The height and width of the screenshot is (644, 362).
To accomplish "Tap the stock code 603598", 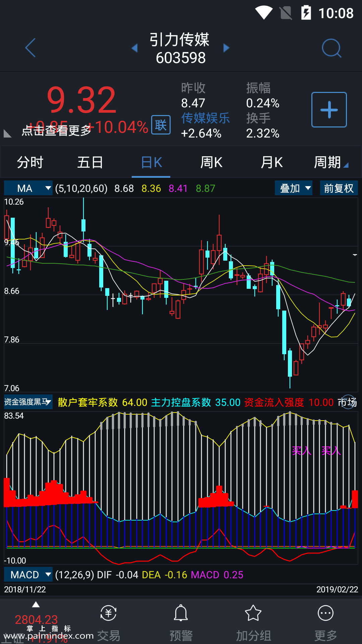I will (x=181, y=58).
